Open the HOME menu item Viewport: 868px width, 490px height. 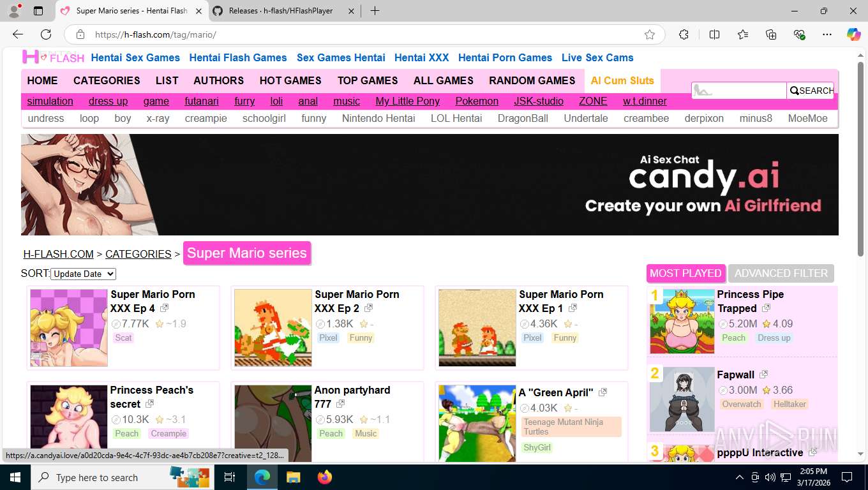click(x=42, y=80)
